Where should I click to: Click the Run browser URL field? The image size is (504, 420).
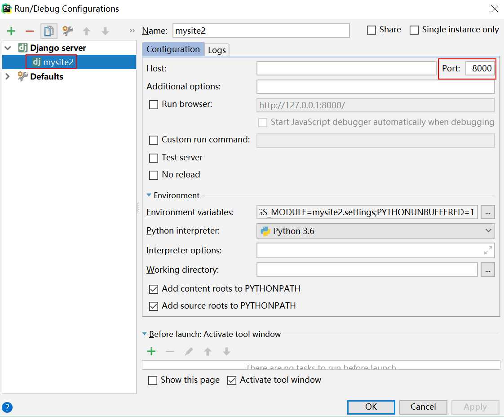[376, 106]
